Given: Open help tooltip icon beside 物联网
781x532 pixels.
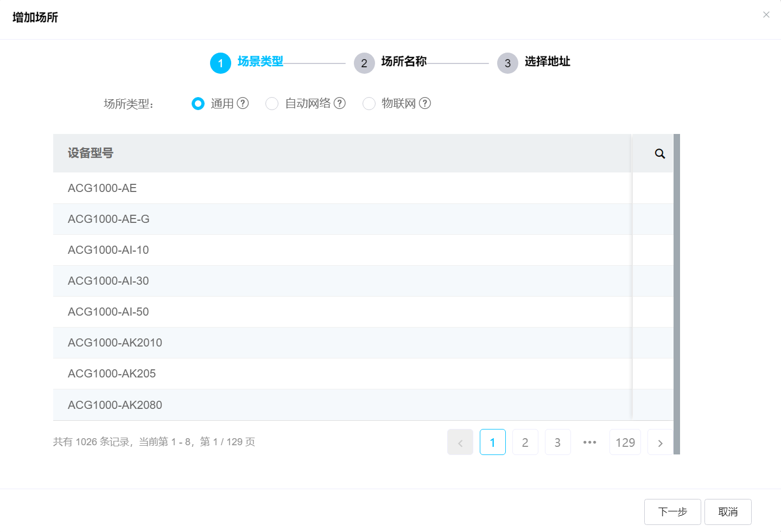Looking at the screenshot, I should [x=425, y=103].
